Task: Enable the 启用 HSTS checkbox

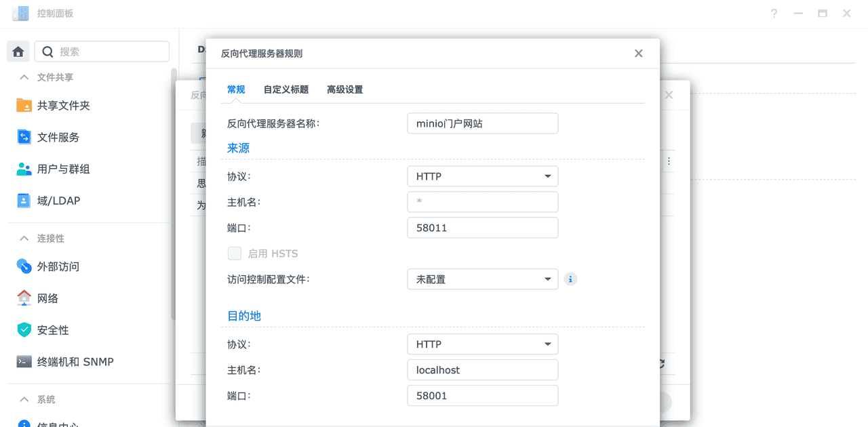Action: tap(234, 253)
